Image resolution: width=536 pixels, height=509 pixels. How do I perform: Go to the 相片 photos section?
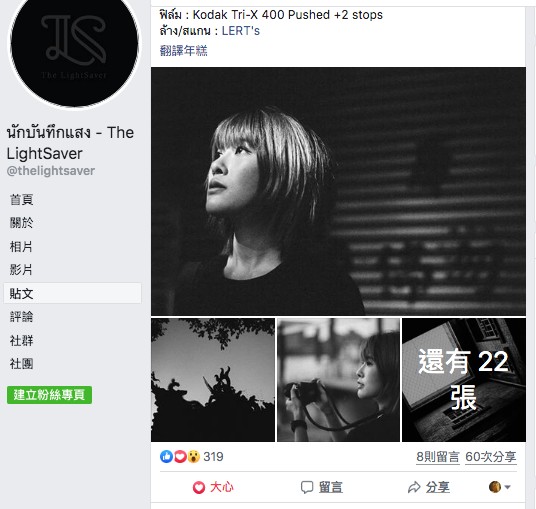(x=21, y=246)
